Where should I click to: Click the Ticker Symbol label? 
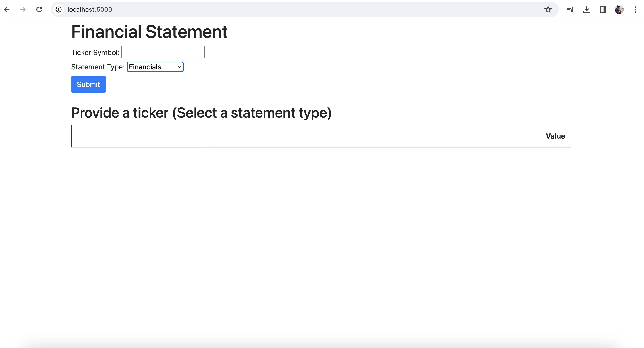pos(95,53)
